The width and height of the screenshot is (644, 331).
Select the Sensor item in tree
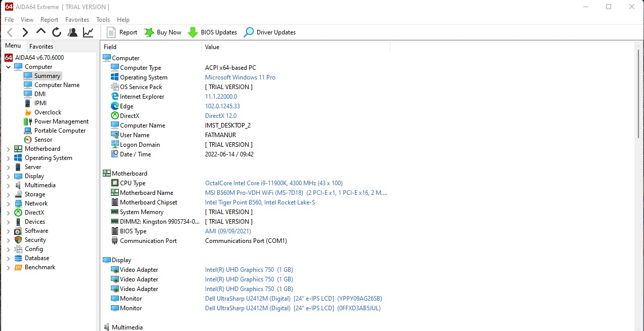tap(43, 140)
